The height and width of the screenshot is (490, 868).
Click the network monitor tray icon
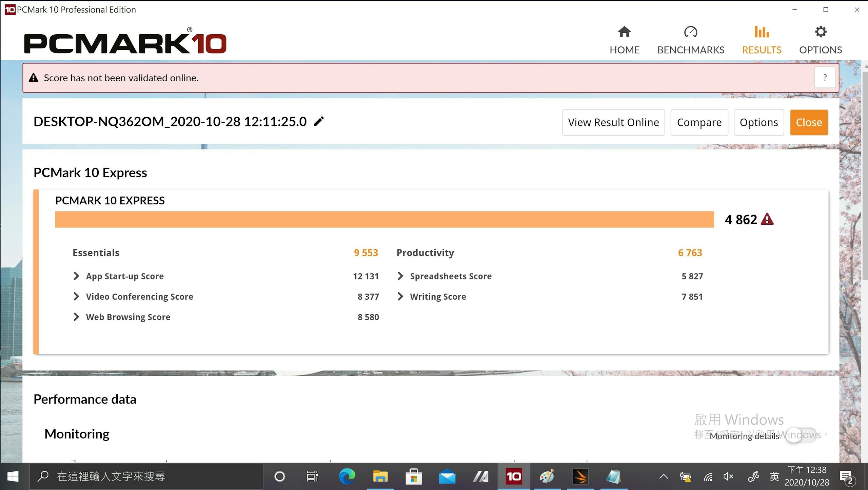pos(685,477)
